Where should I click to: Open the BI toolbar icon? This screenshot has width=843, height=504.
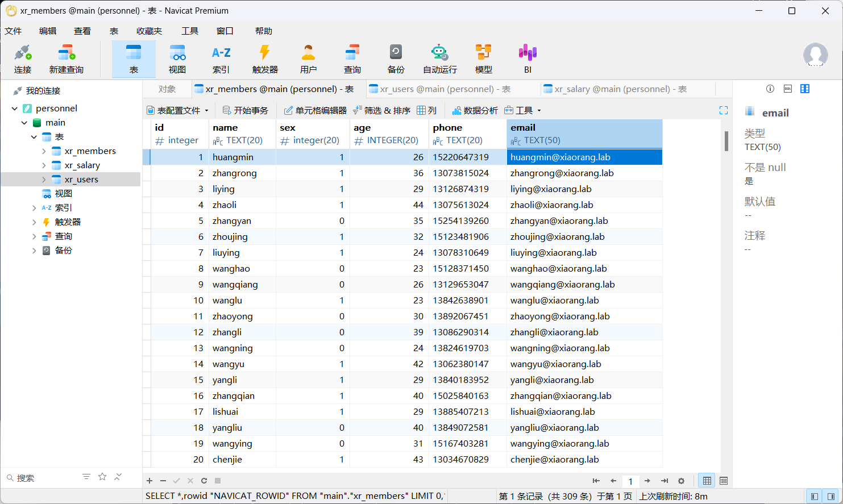point(528,59)
